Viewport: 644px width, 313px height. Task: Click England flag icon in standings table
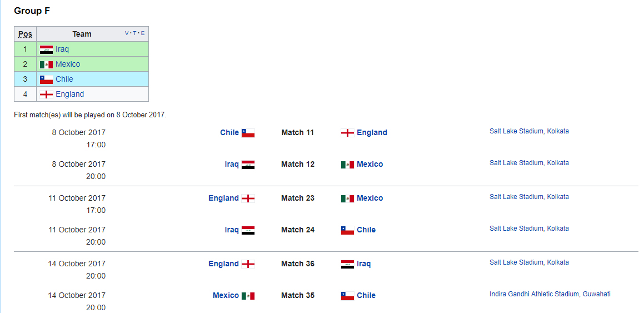[x=47, y=95]
